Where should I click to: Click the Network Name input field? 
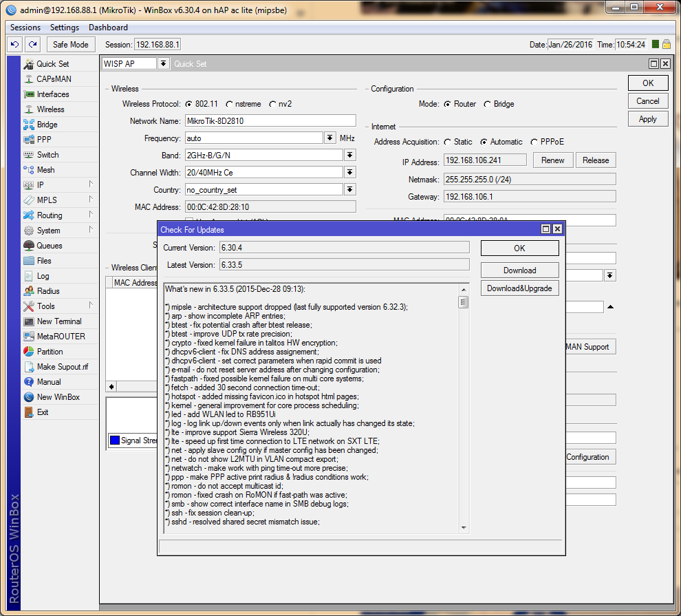pyautogui.click(x=270, y=121)
